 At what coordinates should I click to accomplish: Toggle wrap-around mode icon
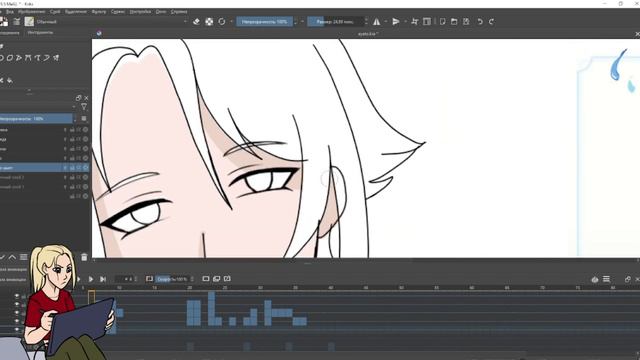click(415, 22)
